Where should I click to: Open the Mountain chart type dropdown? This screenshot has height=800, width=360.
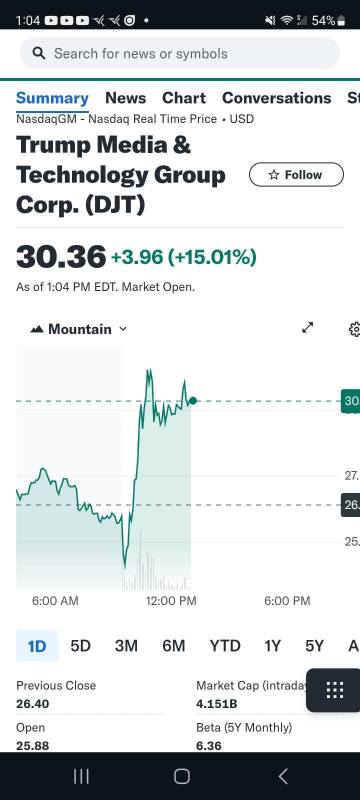point(79,329)
